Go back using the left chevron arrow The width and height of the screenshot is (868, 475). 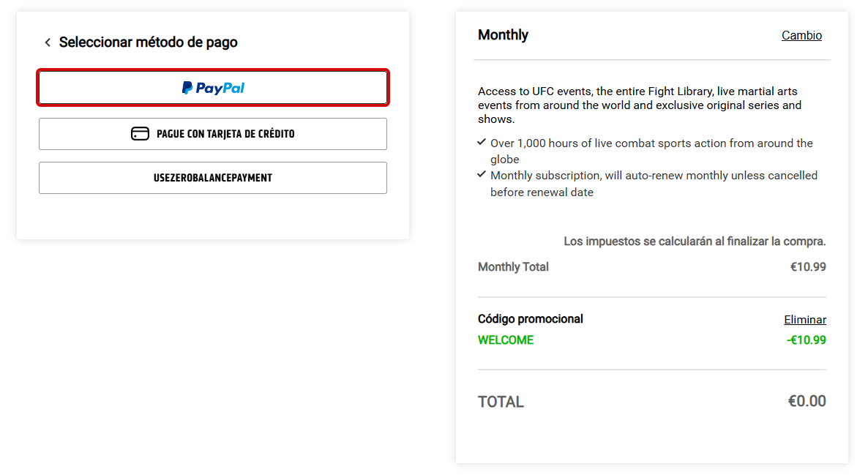click(x=48, y=42)
